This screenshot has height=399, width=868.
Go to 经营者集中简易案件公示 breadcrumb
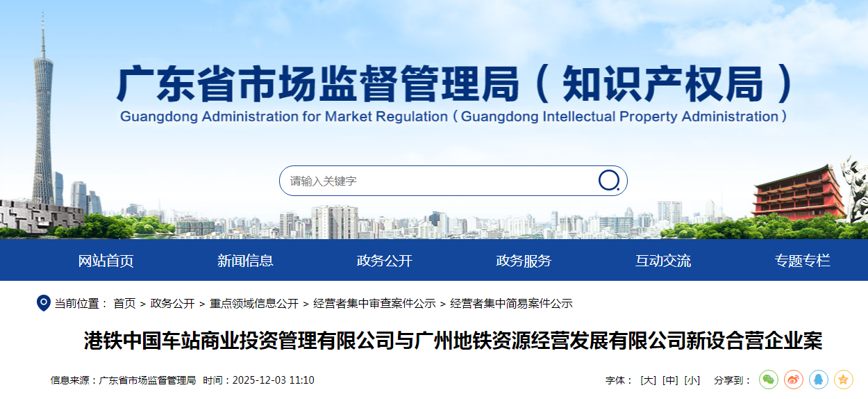click(x=512, y=304)
